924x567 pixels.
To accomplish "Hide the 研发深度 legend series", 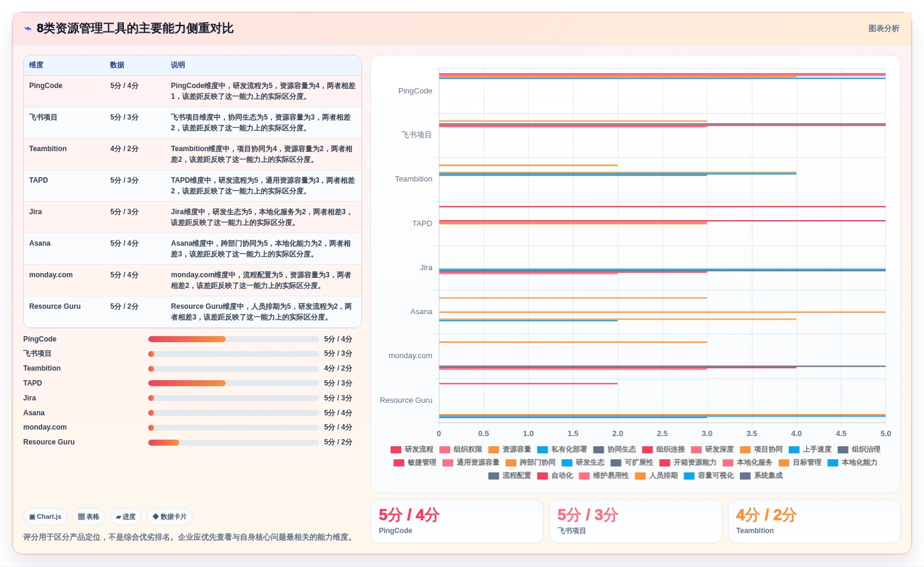I will 712,449.
